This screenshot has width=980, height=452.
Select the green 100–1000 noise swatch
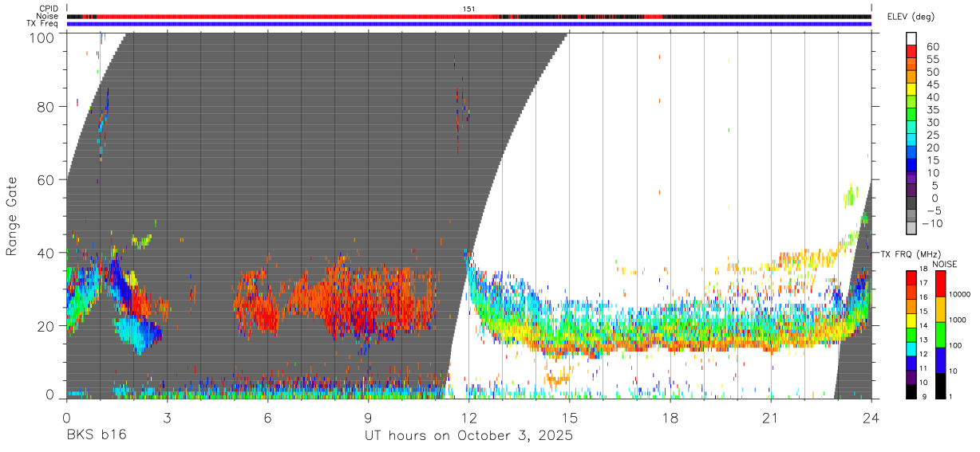pyautogui.click(x=939, y=334)
